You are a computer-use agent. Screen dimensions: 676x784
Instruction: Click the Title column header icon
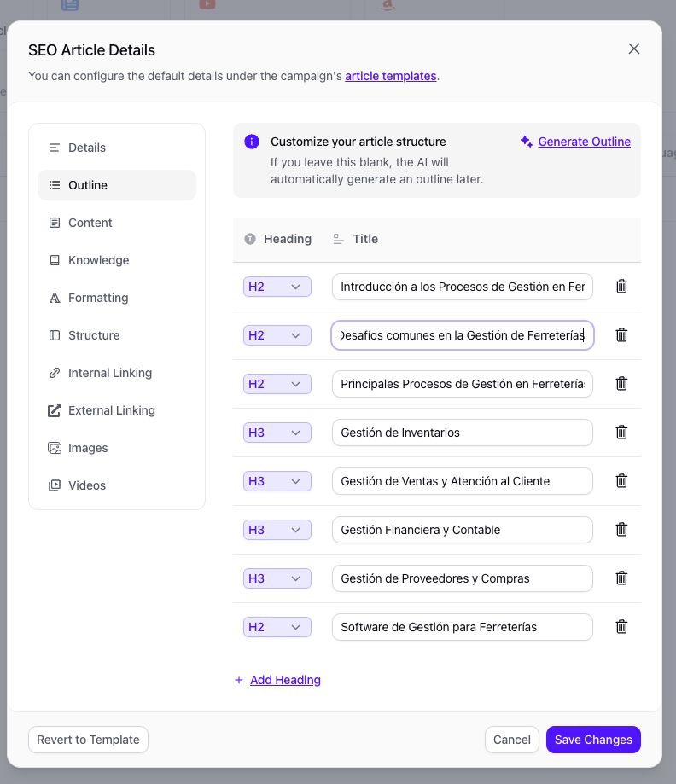(x=338, y=239)
